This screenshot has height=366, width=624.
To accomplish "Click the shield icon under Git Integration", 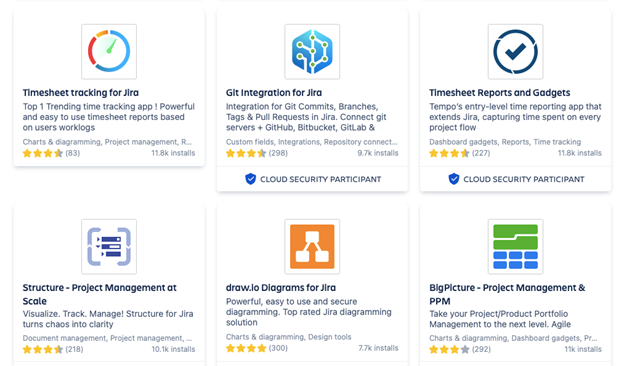I will tap(250, 179).
